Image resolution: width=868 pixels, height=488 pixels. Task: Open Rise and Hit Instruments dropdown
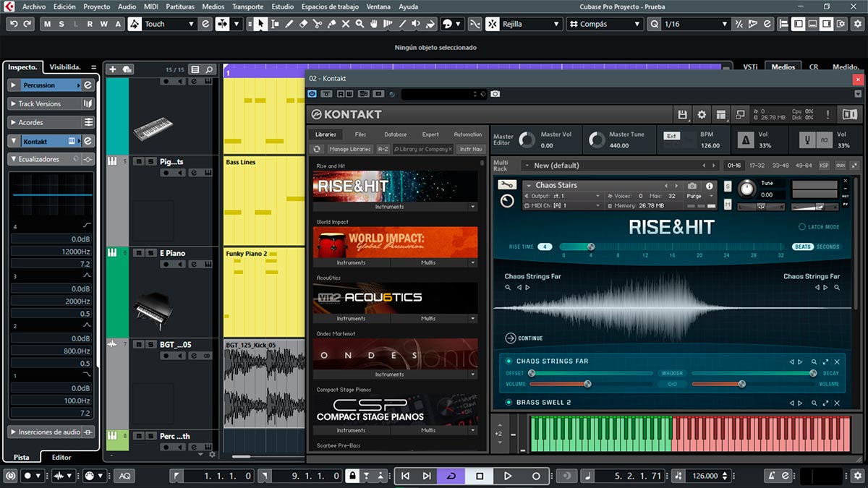tap(473, 207)
